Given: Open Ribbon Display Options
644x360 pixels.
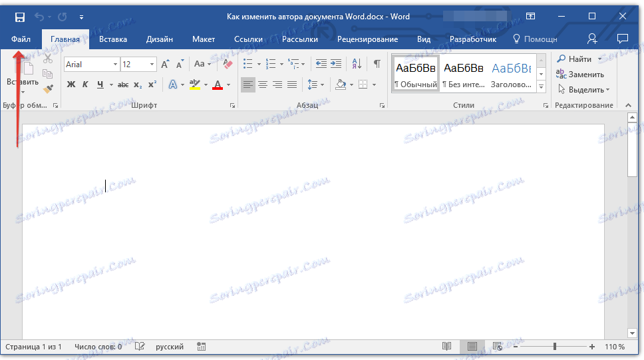Looking at the screenshot, I should (x=531, y=17).
